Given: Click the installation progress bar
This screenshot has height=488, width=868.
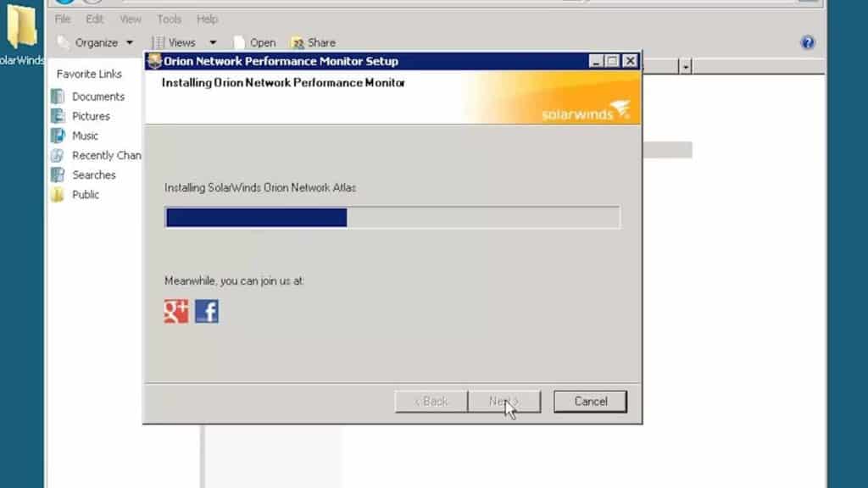Looking at the screenshot, I should (392, 218).
